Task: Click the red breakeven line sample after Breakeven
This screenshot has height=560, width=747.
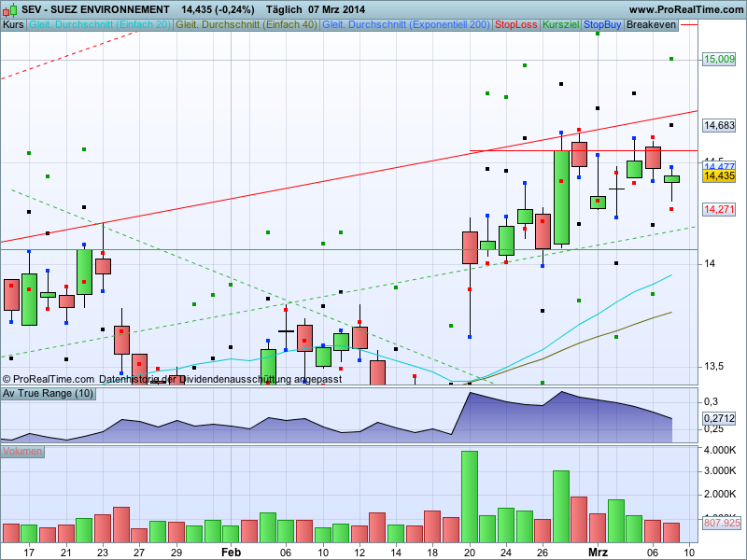Action: 689,25
